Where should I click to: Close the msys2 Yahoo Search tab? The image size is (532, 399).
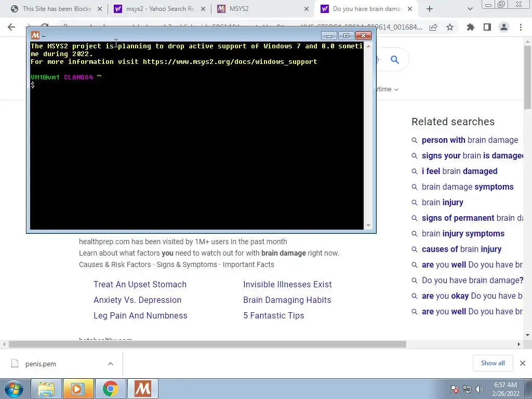point(203,9)
